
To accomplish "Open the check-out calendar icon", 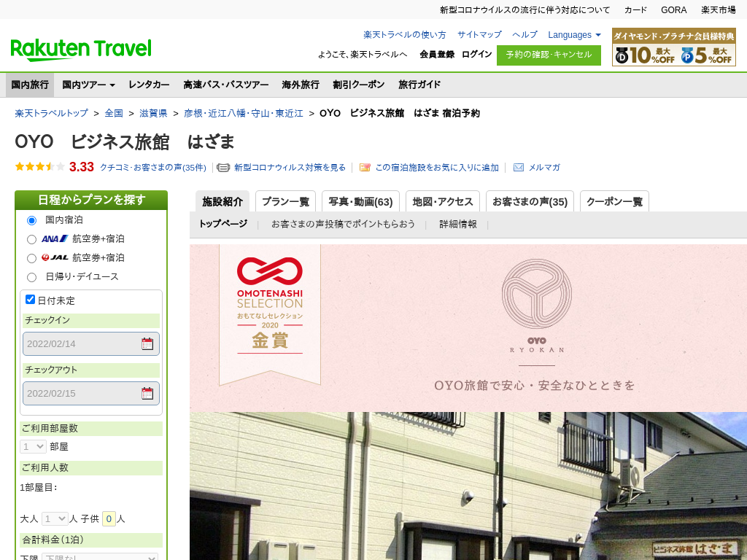I will pyautogui.click(x=147, y=393).
